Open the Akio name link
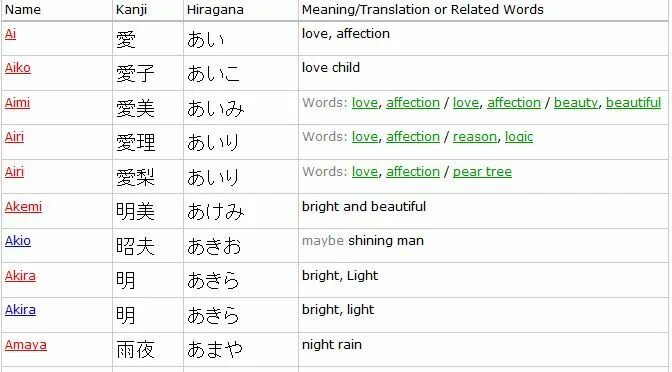The width and height of the screenshot is (672, 372). pyautogui.click(x=18, y=241)
